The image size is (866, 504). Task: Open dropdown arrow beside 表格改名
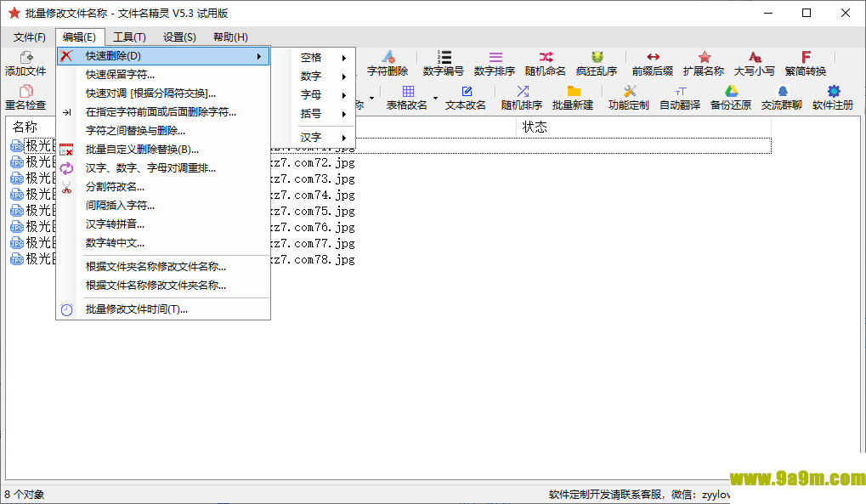435,99
